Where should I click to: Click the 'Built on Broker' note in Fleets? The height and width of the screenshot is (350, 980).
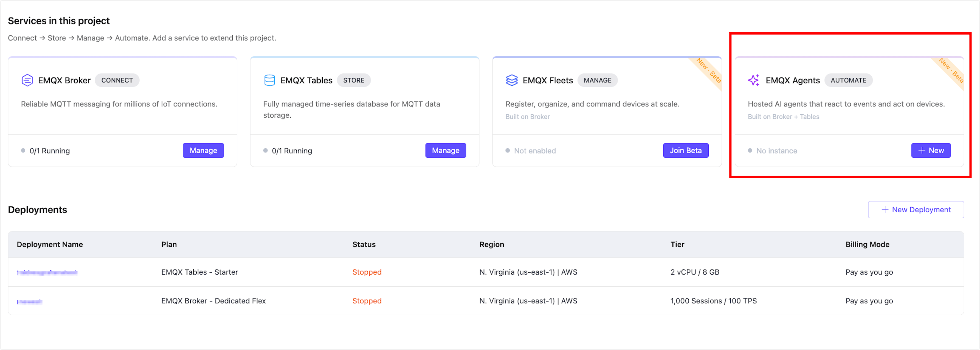pyautogui.click(x=527, y=117)
